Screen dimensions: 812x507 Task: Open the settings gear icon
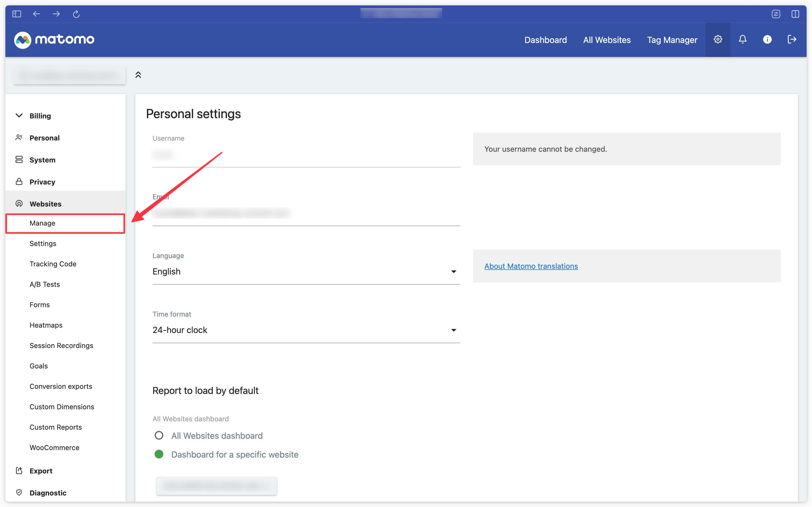coord(717,40)
